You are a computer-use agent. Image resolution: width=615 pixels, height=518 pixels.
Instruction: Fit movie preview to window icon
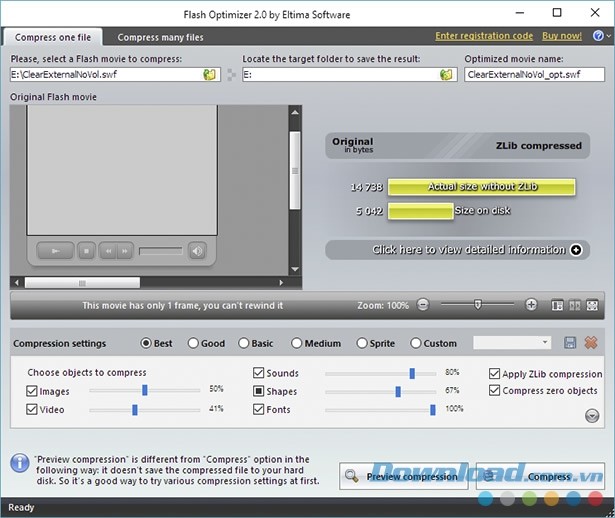coord(592,305)
